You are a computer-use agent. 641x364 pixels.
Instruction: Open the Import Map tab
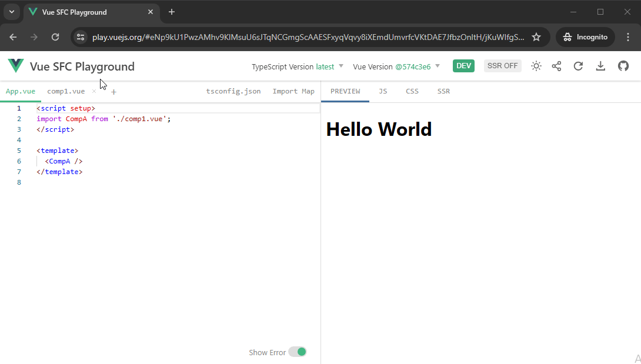(293, 91)
